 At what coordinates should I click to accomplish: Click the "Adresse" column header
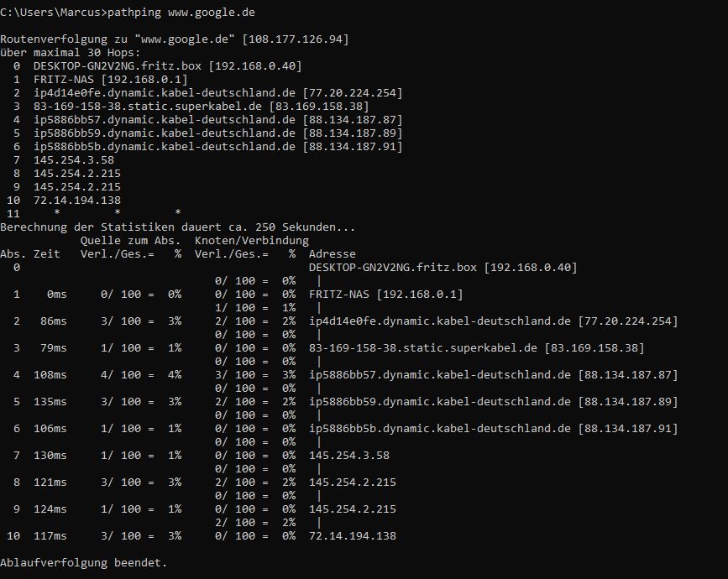[332, 254]
